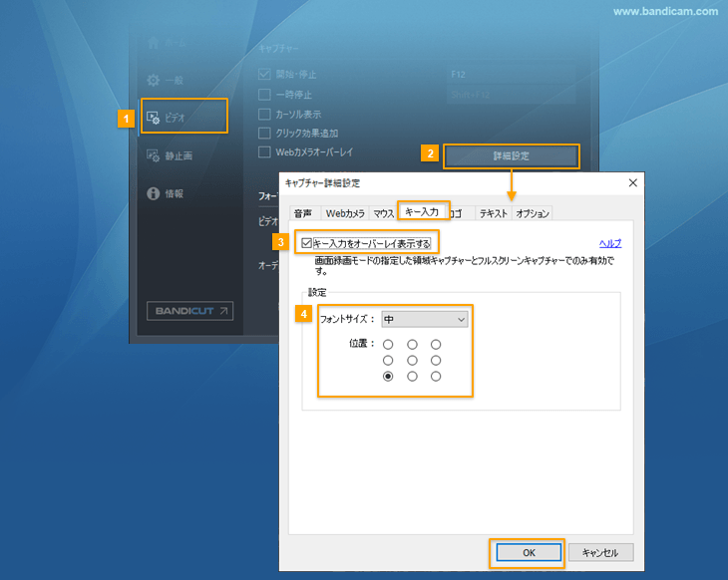Open the 情報 (Info) sidebar section
This screenshot has height=580, width=728.
[x=166, y=193]
